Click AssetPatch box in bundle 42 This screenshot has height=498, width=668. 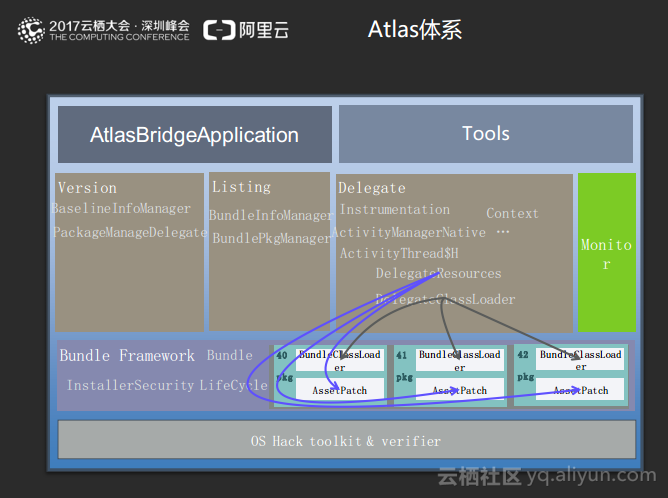pos(580,389)
